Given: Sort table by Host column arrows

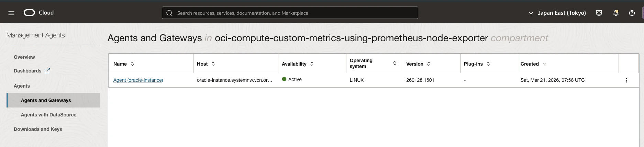Looking at the screenshot, I should (x=213, y=64).
